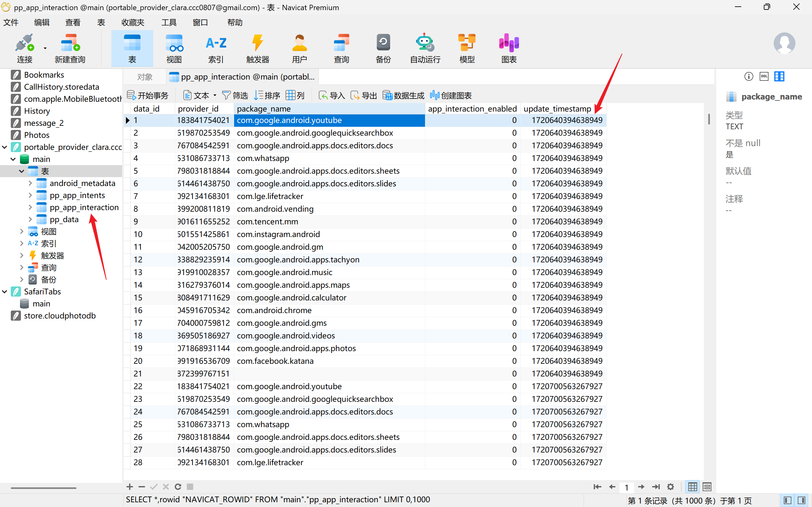
Task: Switch to the Objects (对象) tab
Action: (x=145, y=77)
